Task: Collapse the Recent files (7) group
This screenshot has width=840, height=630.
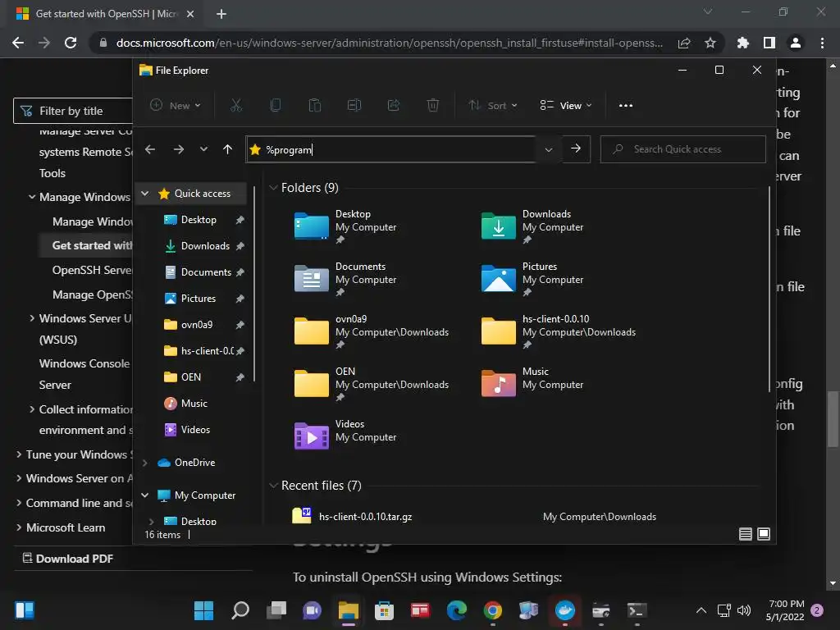Action: [273, 486]
